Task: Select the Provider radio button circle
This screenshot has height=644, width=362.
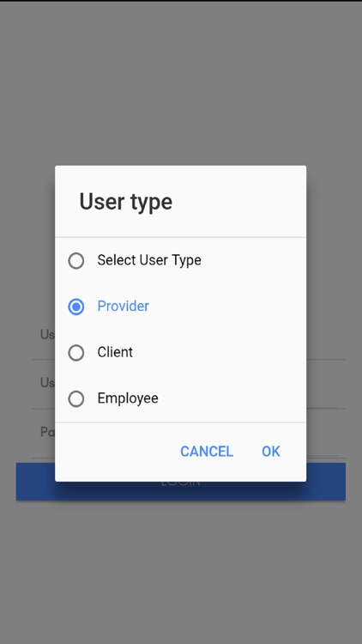Action: [76, 307]
